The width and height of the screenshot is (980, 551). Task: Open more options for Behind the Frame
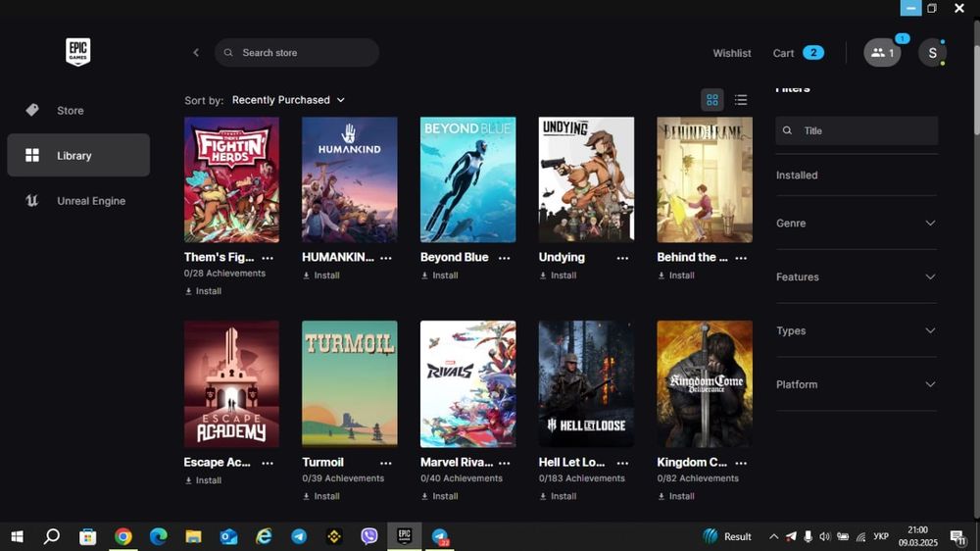click(x=741, y=258)
